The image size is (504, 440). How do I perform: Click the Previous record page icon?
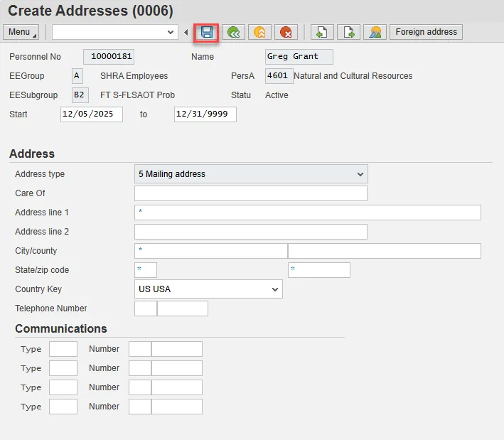(322, 32)
